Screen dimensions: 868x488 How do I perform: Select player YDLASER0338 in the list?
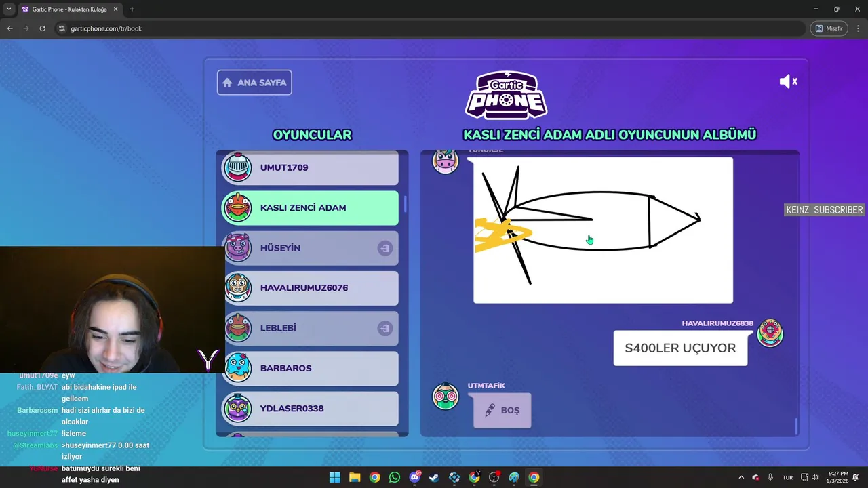(x=311, y=408)
